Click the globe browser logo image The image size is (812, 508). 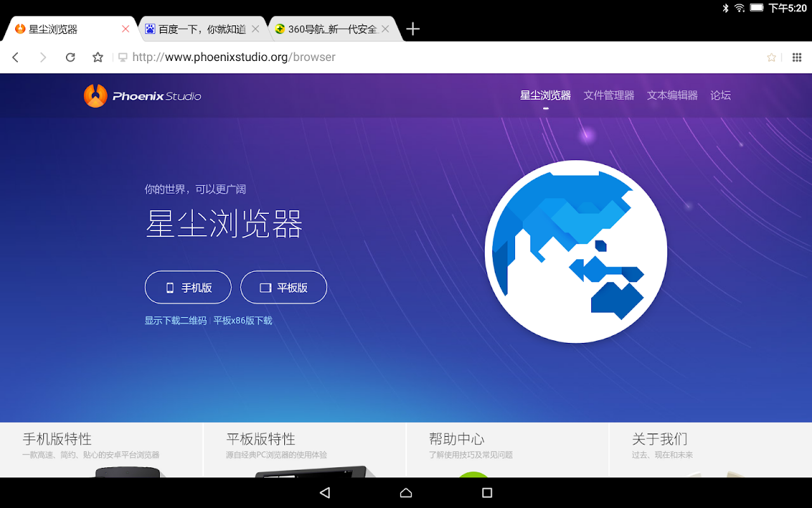click(576, 251)
